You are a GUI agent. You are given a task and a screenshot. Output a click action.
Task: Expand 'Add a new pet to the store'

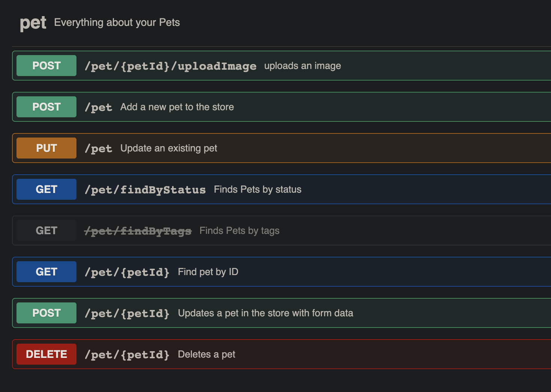coord(177,107)
